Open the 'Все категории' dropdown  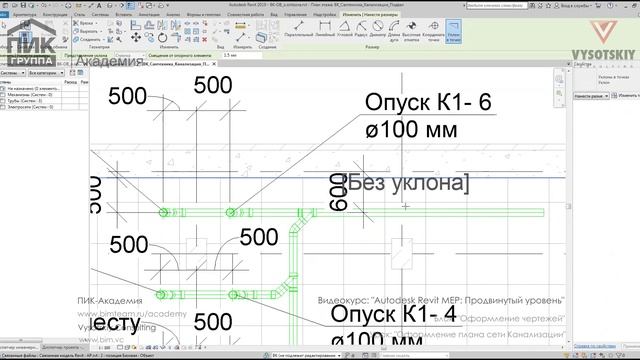[x=46, y=73]
